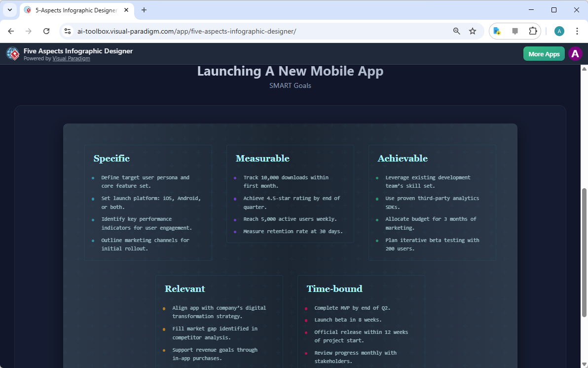Click the Visual Paradigm logo in the header

point(12,53)
